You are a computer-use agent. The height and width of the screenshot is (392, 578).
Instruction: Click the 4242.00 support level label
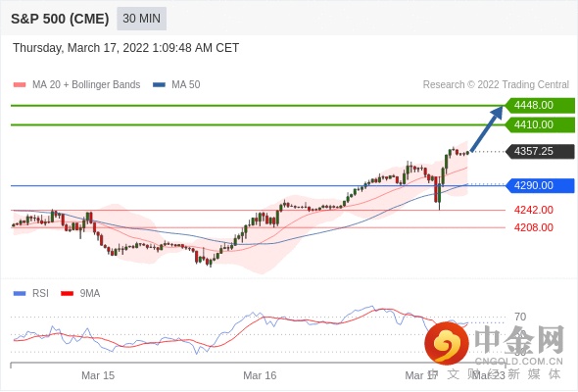533,210
